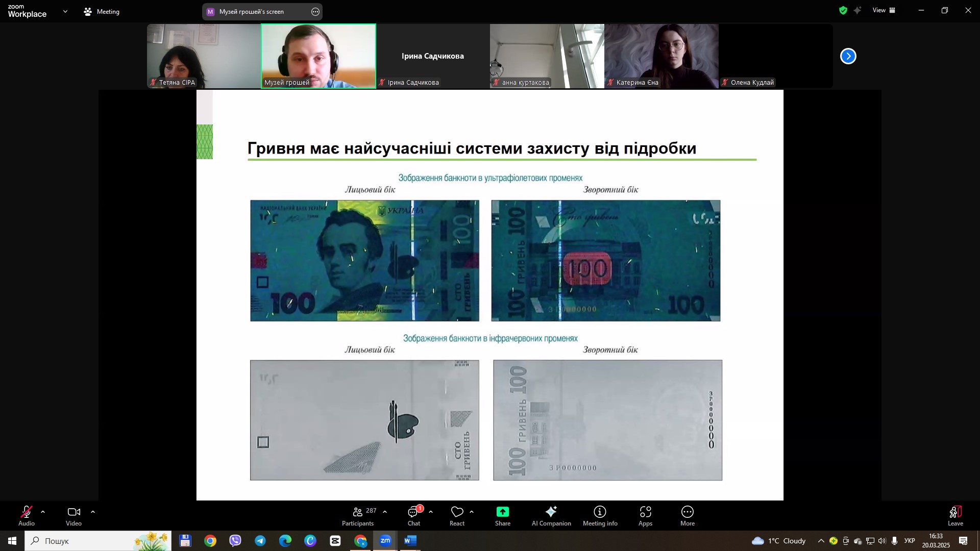Image resolution: width=980 pixels, height=551 pixels.
Task: Open screen share options ellipsis for Музей грошей
Action: [x=315, y=12]
